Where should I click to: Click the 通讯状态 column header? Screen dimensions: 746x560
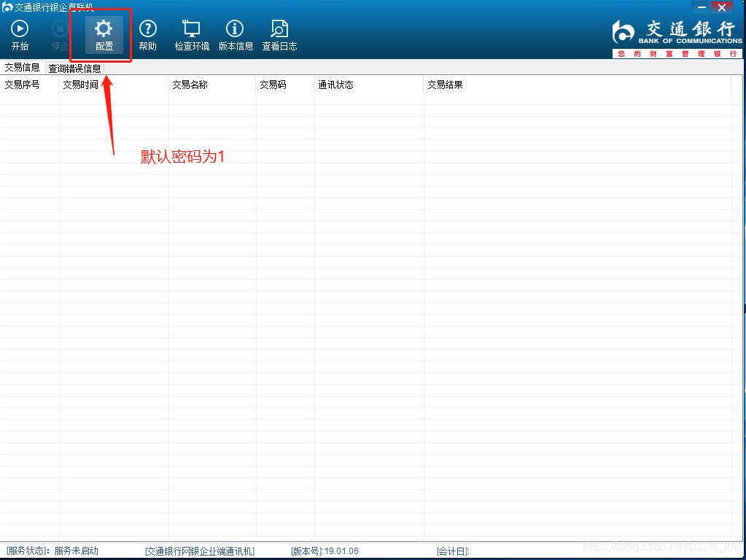tap(369, 85)
